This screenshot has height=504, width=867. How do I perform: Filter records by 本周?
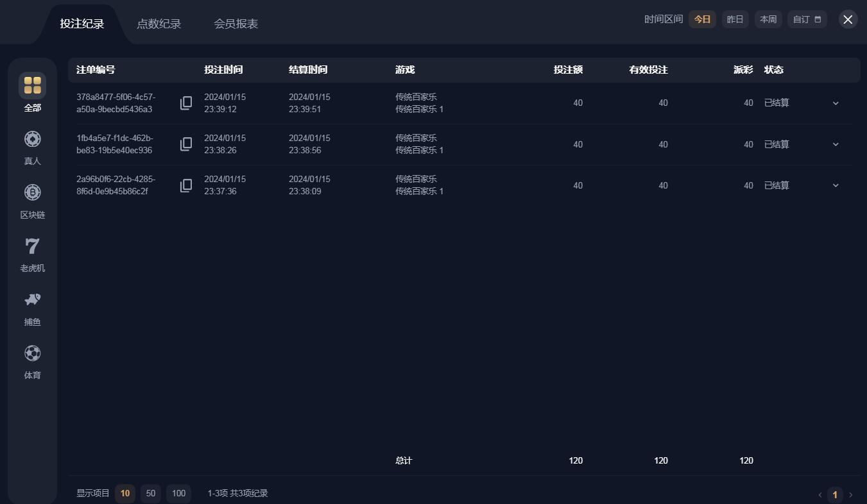(768, 19)
